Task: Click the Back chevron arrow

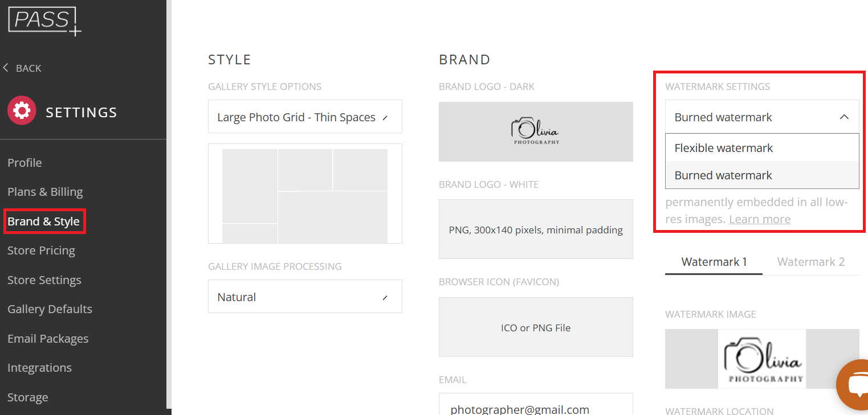Action: [x=6, y=68]
